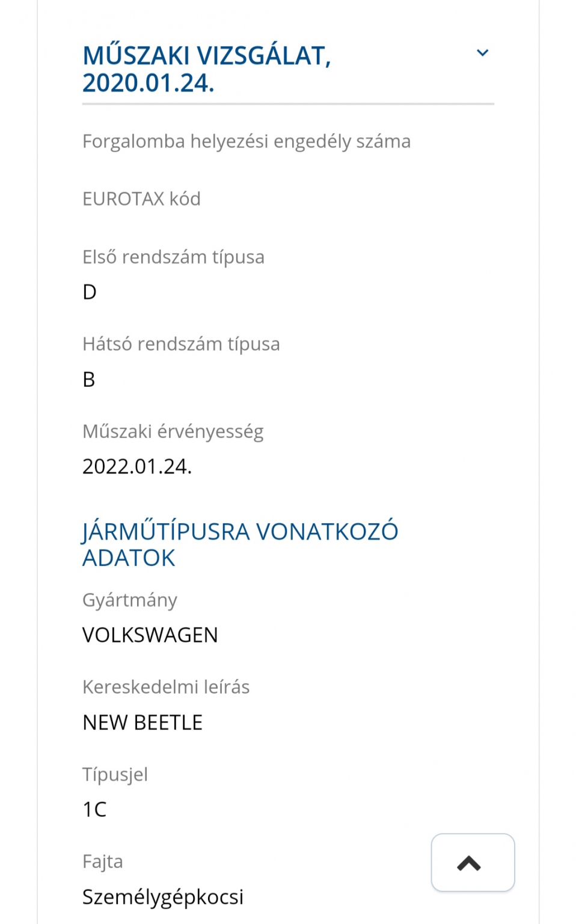This screenshot has width=576, height=924.
Task: Click the type code value 1C
Action: (94, 810)
